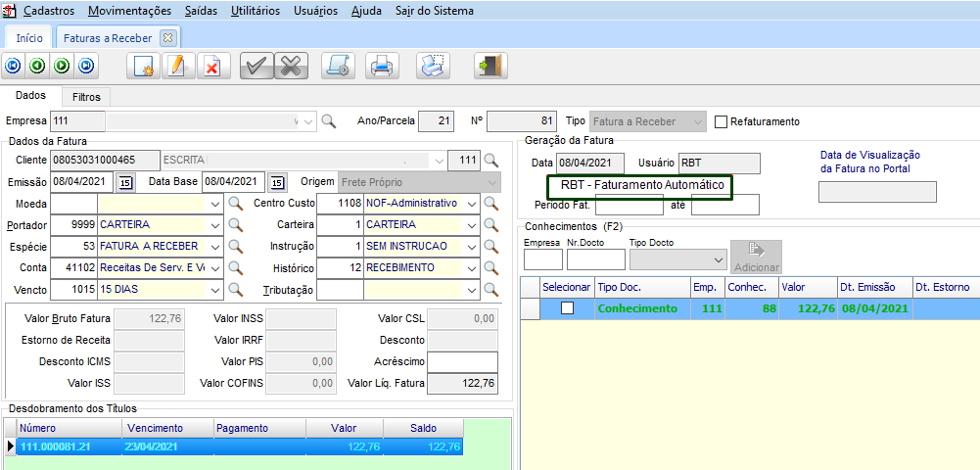Enable the Refaturamento checkbox
980x470 pixels.
coord(722,121)
